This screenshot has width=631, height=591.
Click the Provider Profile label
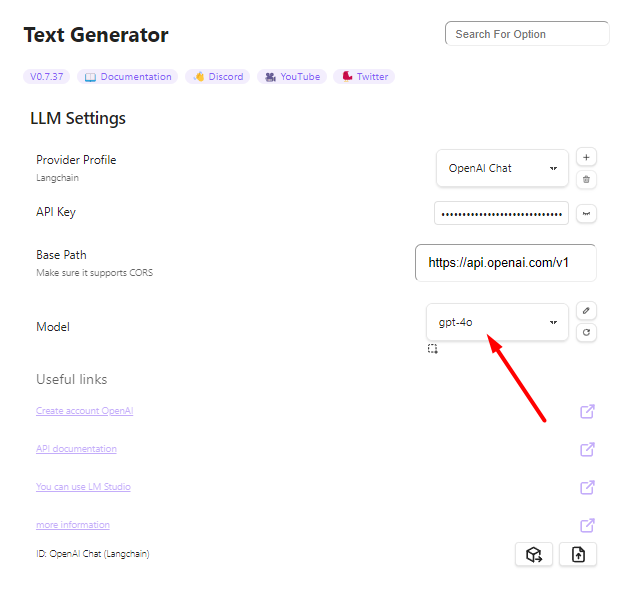pos(76,160)
